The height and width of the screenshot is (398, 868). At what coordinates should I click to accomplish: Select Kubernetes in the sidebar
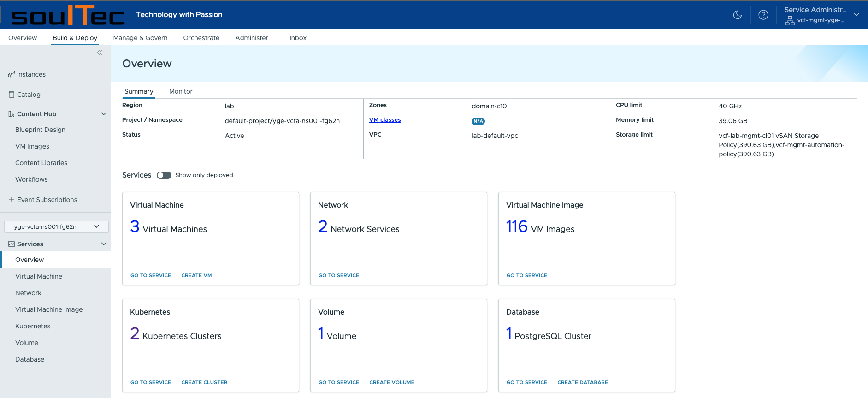click(33, 326)
